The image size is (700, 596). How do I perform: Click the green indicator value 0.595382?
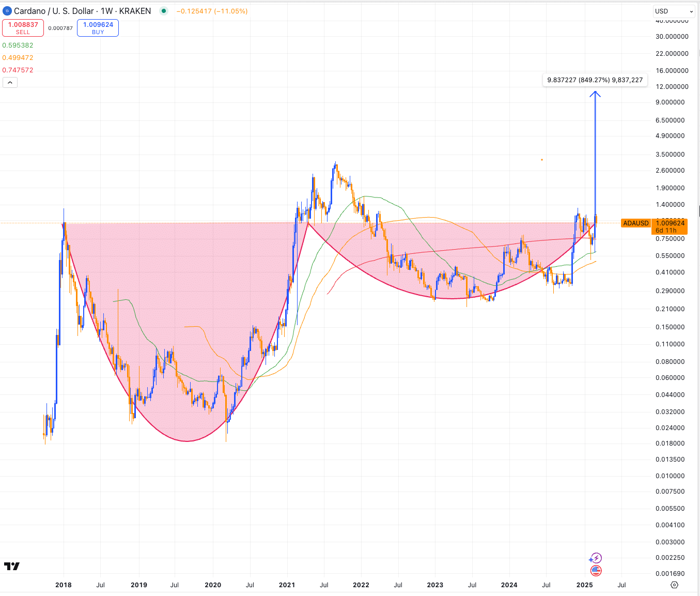point(18,45)
